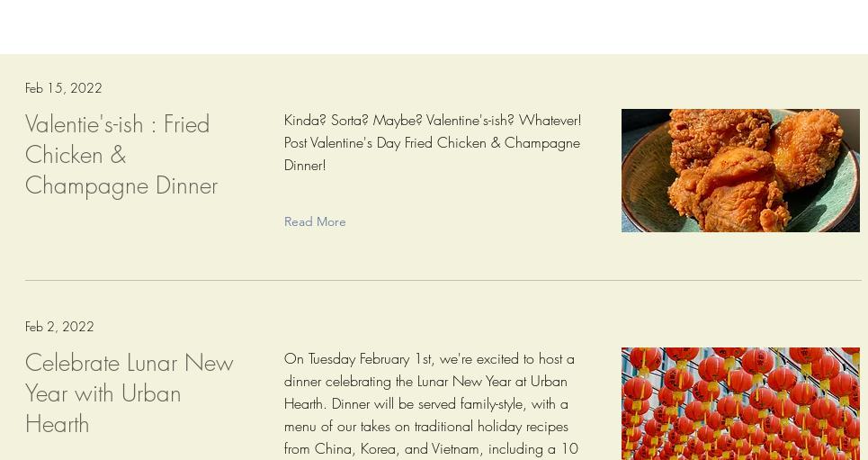Click 'from China, Korea, and Vietnam' line
The height and width of the screenshot is (460, 868).
point(431,448)
